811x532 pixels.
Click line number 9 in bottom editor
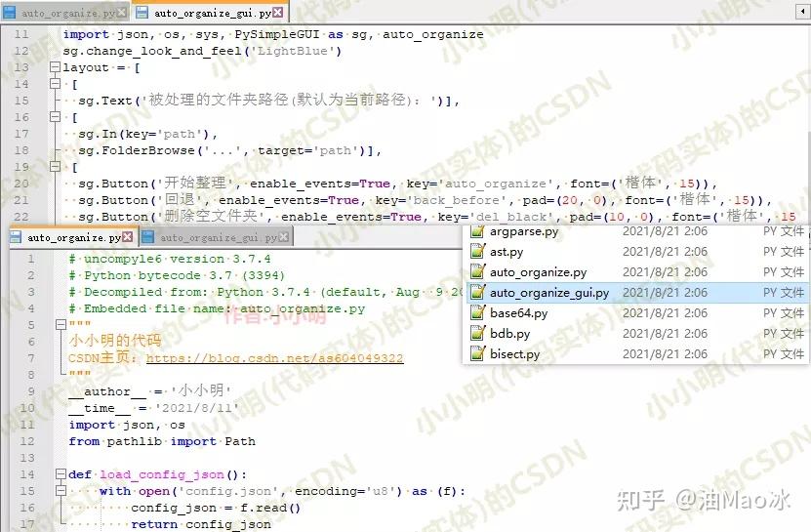(31, 391)
